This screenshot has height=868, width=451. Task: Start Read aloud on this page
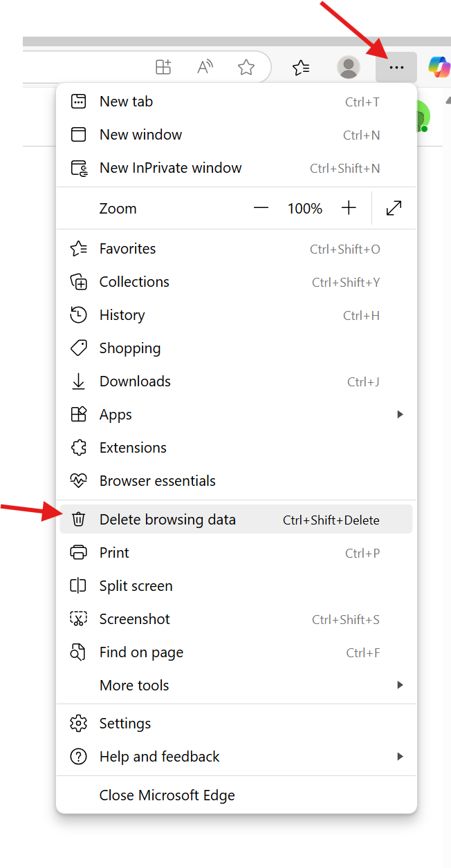point(204,67)
